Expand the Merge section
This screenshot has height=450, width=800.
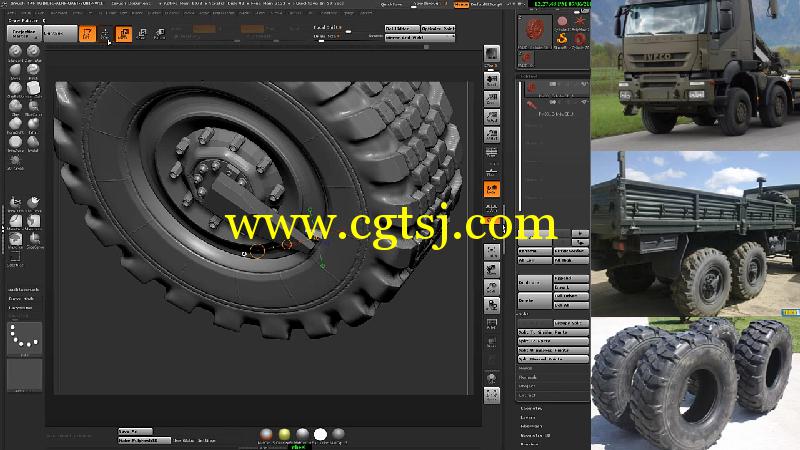[526, 368]
